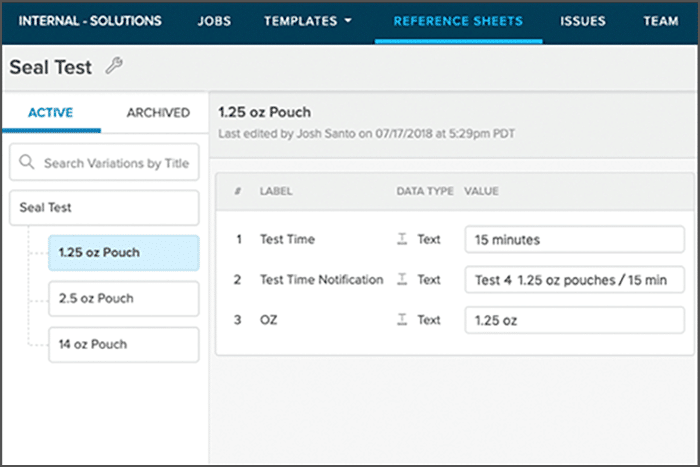Click the 1.25 oz Pouch heading
700x467 pixels.
tap(264, 112)
